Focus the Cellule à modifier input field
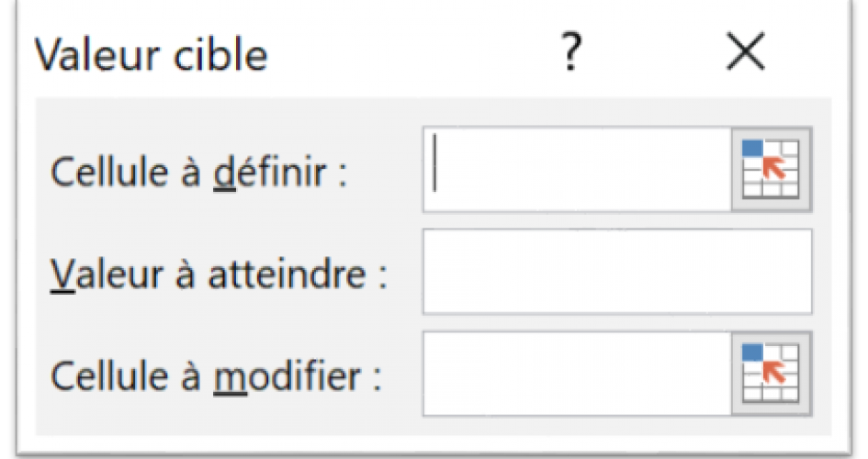Viewport: 868px width, 459px height. click(578, 374)
